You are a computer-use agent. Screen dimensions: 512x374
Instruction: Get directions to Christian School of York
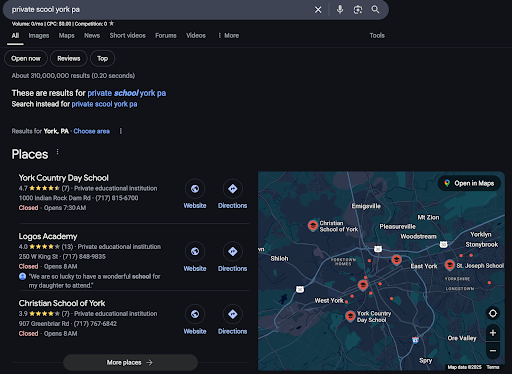233,314
